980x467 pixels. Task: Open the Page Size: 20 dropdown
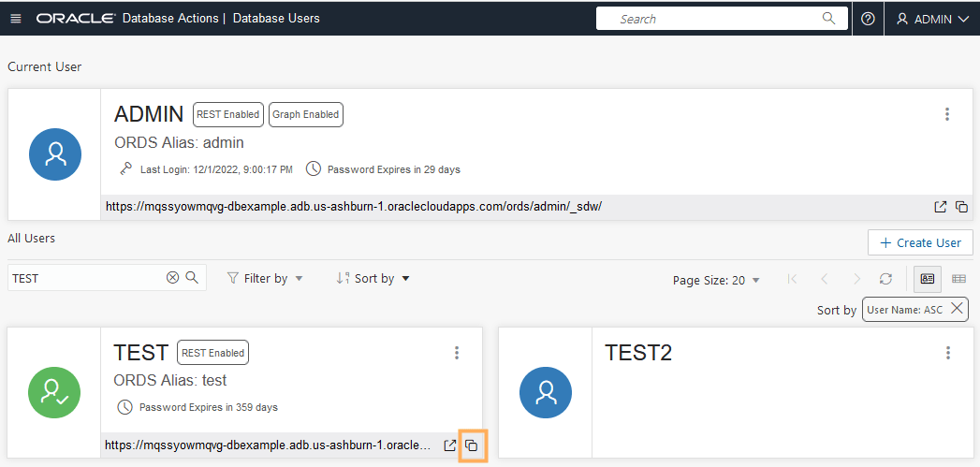tap(716, 280)
